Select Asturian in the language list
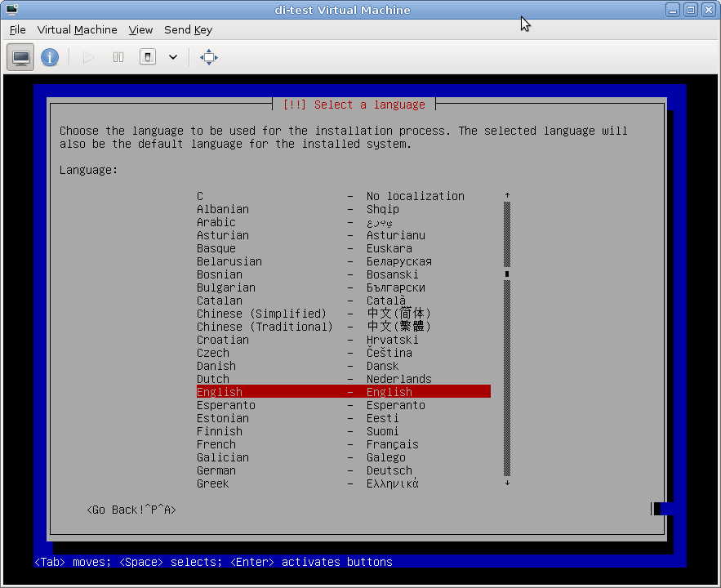Screen dimensions: 721x588 pos(344,235)
